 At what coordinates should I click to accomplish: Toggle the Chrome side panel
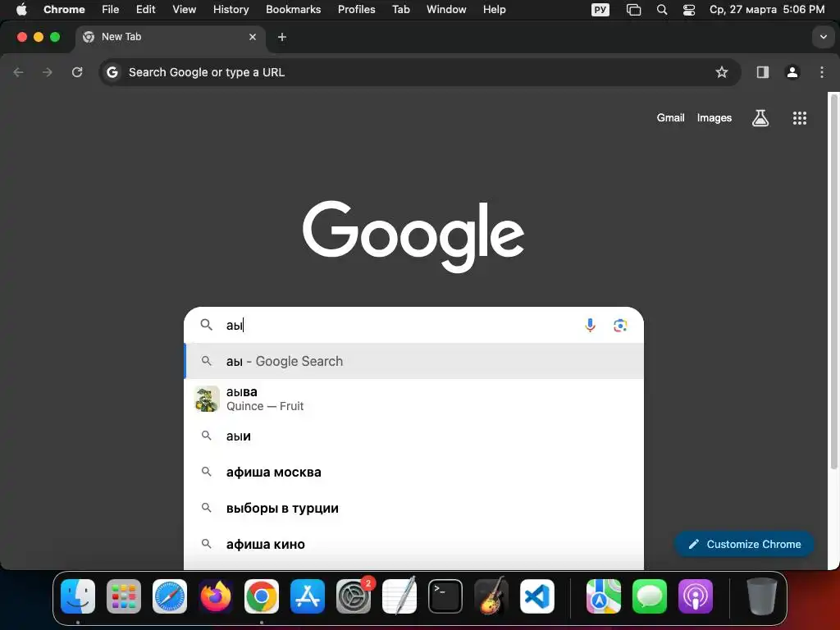tap(762, 72)
